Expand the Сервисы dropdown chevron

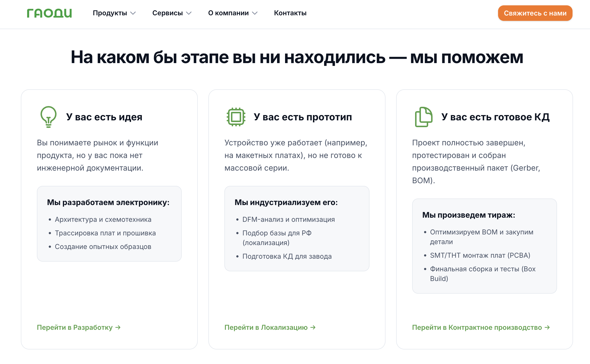click(189, 13)
